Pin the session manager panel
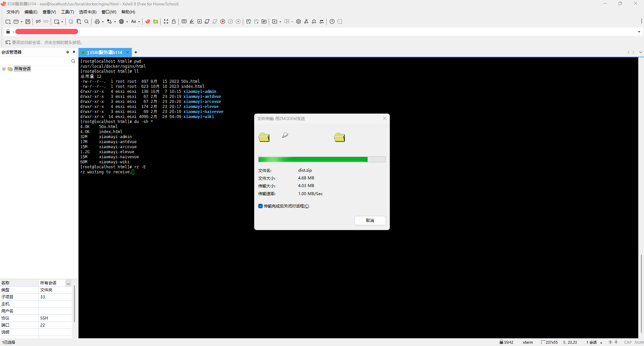Screen dimensions: 644x346 coord(67,52)
